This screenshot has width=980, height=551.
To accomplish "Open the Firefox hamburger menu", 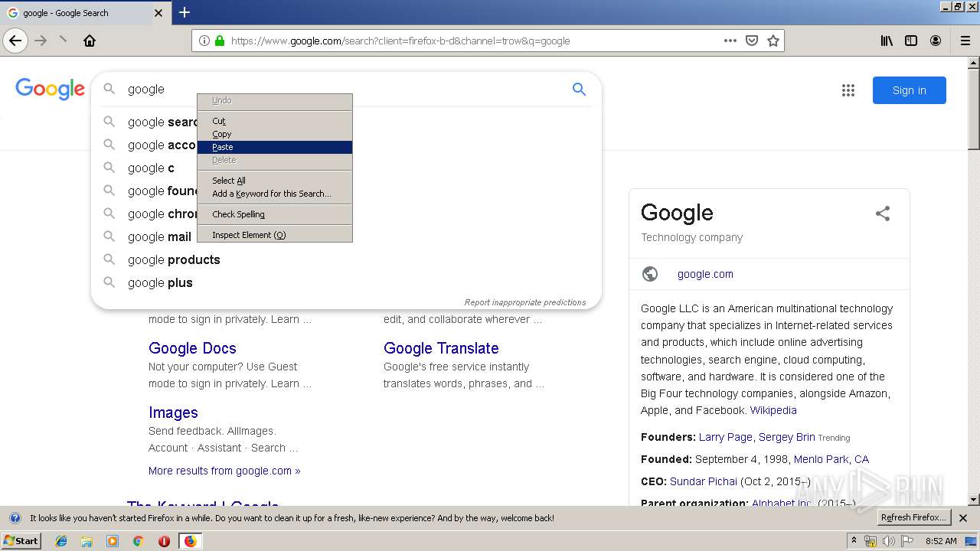I will (x=965, y=41).
